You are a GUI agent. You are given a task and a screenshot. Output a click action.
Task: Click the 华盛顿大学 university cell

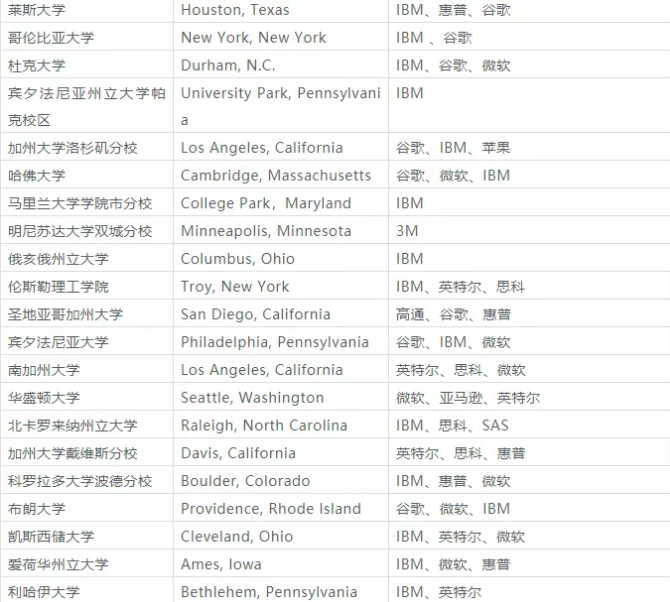coord(43,398)
